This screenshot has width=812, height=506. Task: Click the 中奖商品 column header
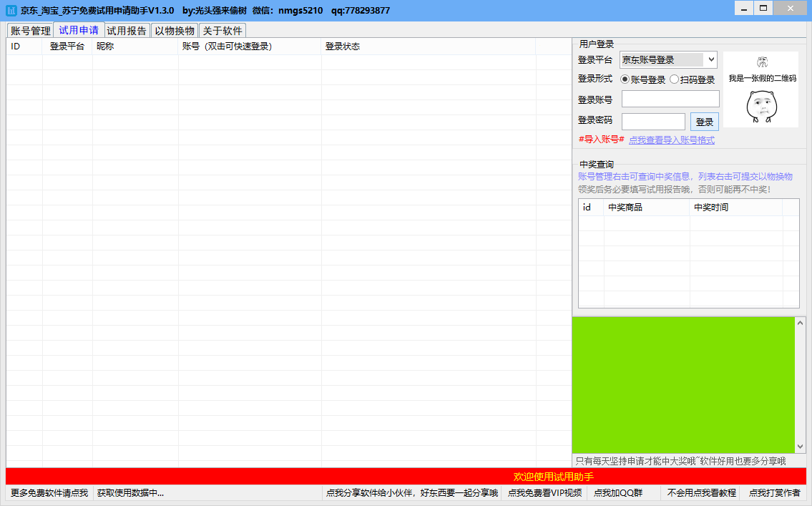[646, 207]
